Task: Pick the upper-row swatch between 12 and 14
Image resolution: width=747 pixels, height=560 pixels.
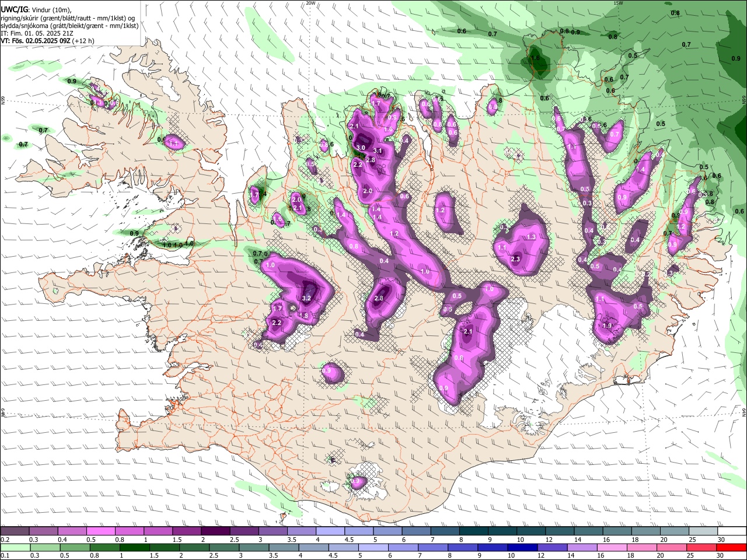Action: coord(560,531)
